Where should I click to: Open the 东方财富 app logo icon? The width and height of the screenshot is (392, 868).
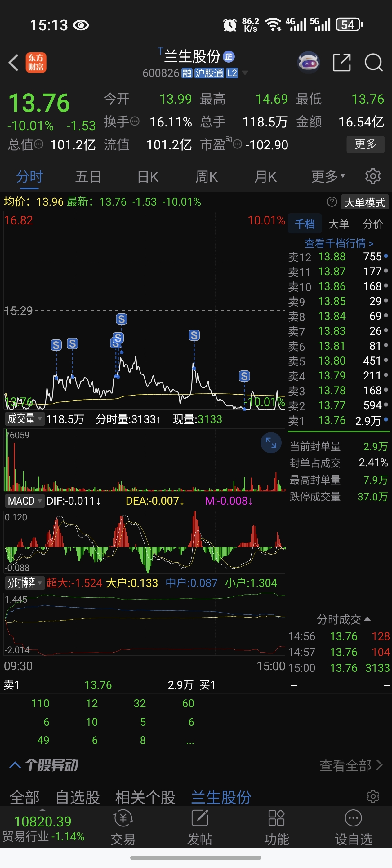point(36,63)
